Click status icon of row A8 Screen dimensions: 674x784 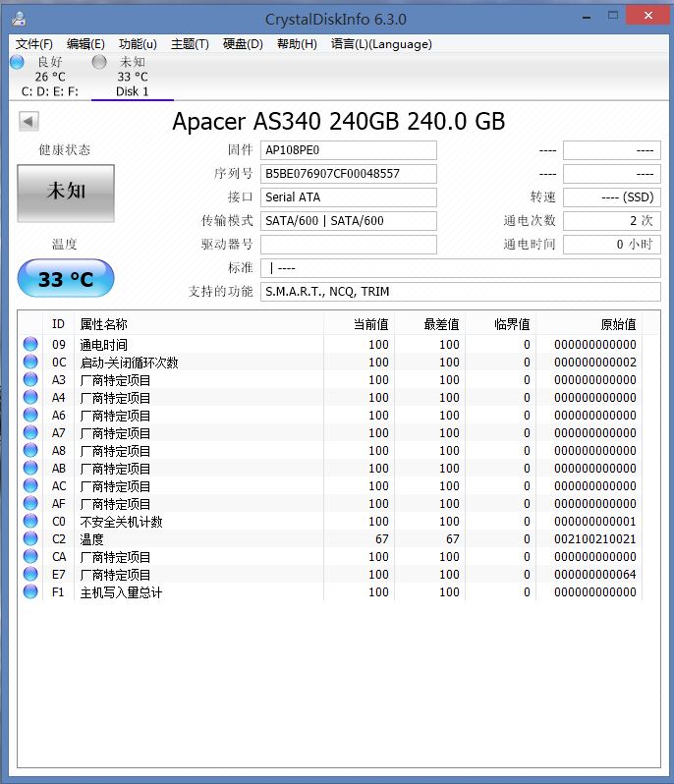(30, 450)
